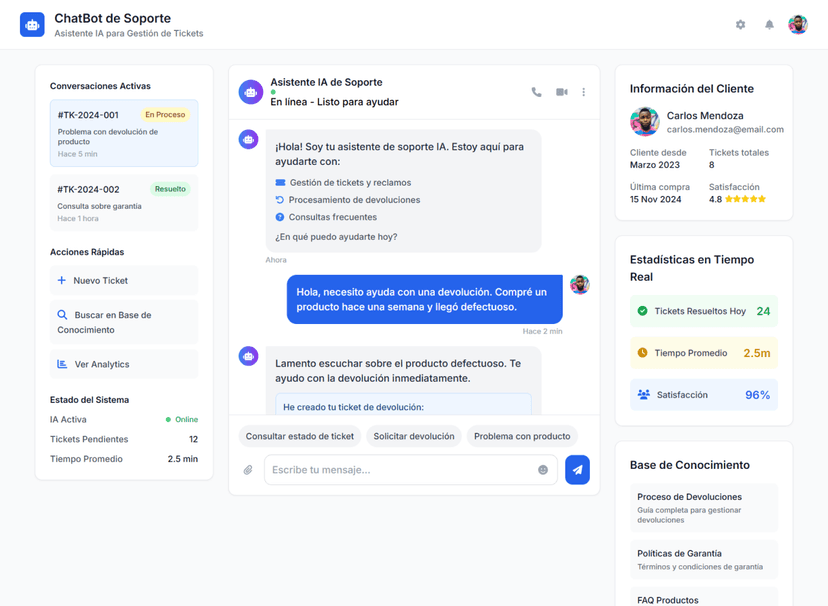Click 'Problema con producto' quick reply
Viewport: 828px width, 606px height.
click(x=522, y=437)
